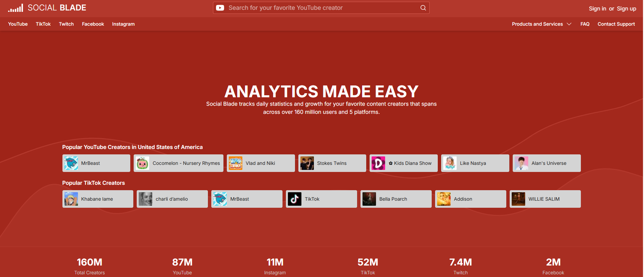Open the Alan's Universe creator card
The image size is (644, 277).
pyautogui.click(x=547, y=163)
